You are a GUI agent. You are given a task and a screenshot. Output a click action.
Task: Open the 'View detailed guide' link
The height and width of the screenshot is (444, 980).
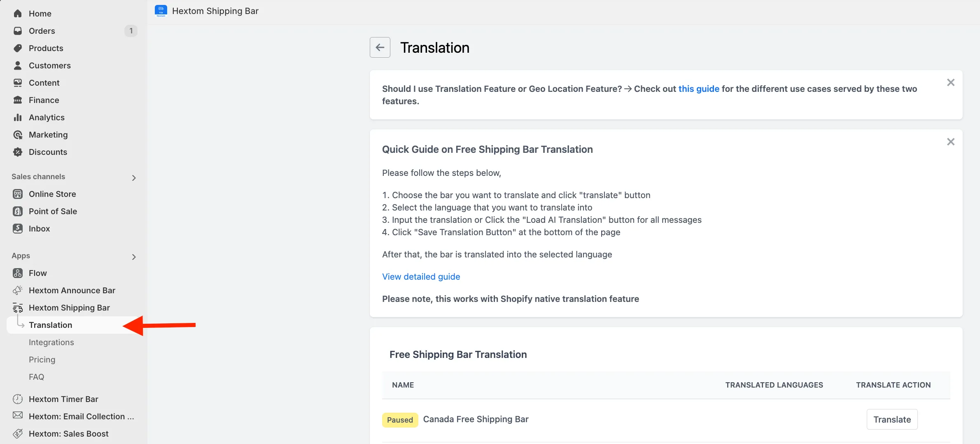pos(421,277)
